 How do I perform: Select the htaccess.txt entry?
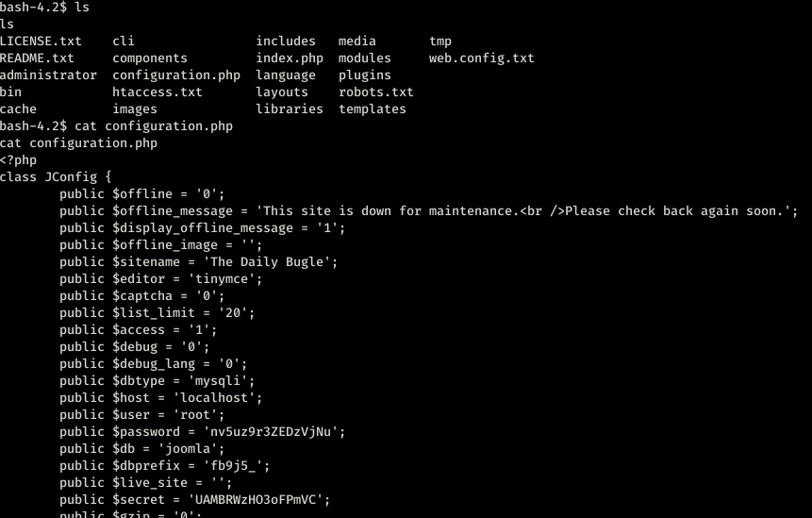[157, 92]
